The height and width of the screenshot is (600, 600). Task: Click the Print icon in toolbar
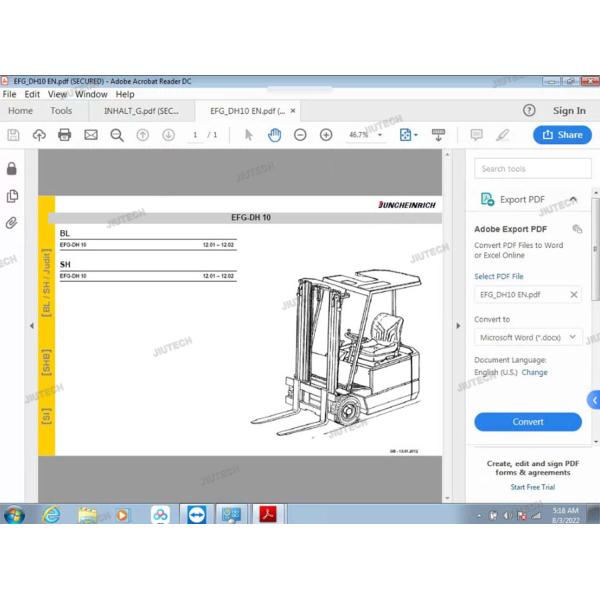[65, 135]
